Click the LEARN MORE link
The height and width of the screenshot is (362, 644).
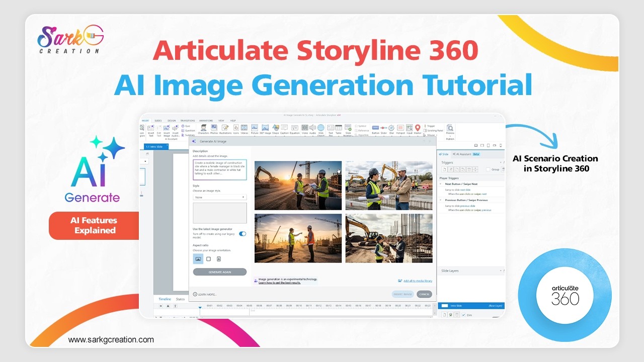(205, 294)
